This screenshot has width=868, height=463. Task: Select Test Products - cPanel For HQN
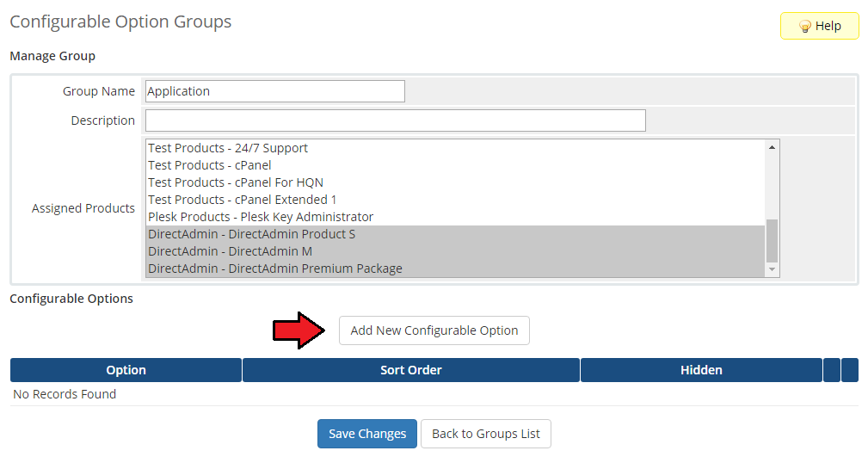coord(455,182)
